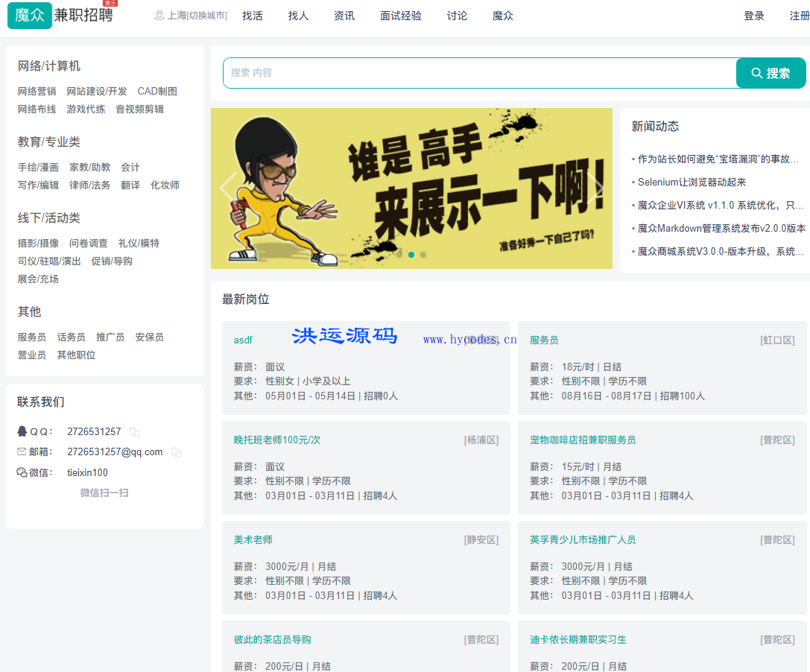Screen dimensions: 810x672
Task: Open the 展会/充场 category
Action: coord(38,279)
